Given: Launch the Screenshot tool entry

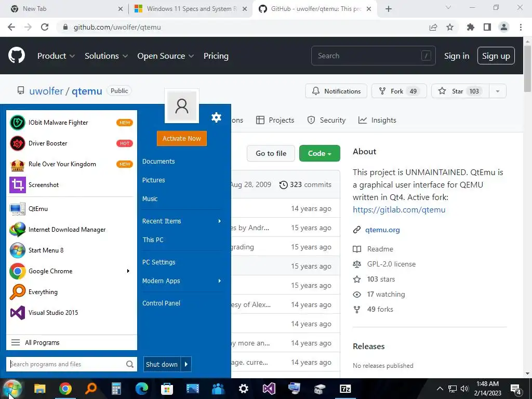Looking at the screenshot, I should pyautogui.click(x=71, y=185).
